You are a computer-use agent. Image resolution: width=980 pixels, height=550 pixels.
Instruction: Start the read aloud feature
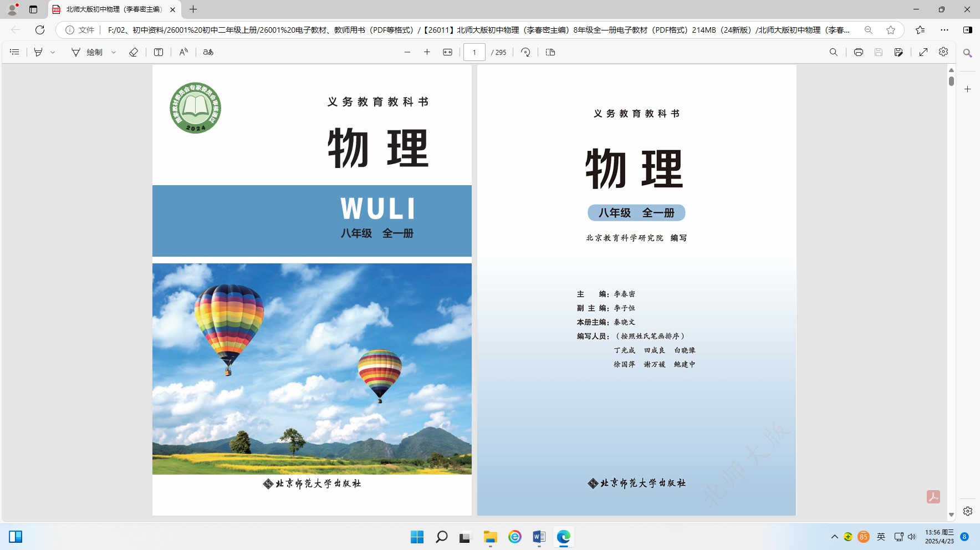pos(183,52)
